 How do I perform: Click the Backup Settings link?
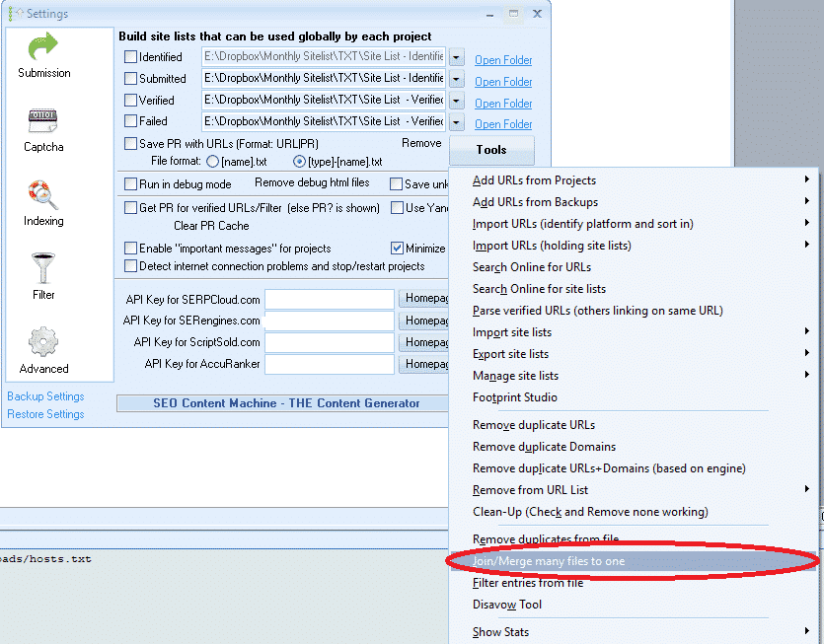45,396
